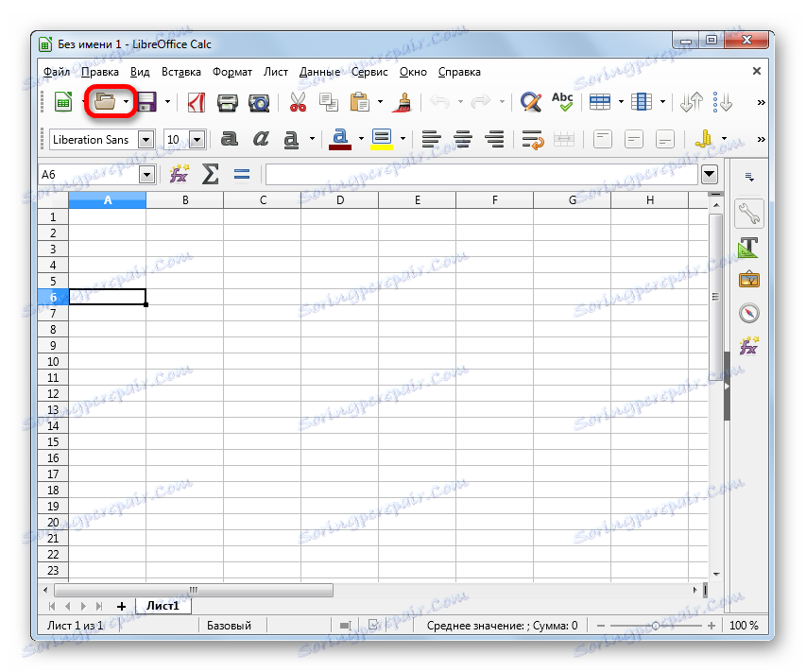806x672 pixels.
Task: Click the insert rows icon
Action: [600, 102]
